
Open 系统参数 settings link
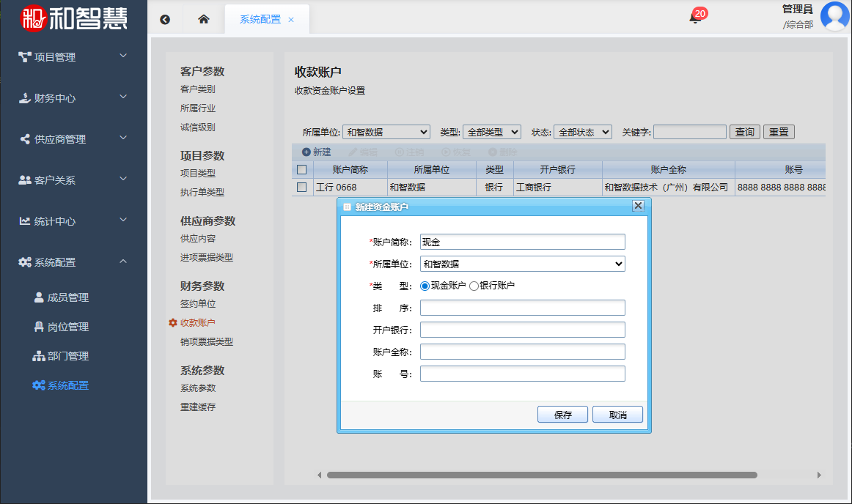(x=198, y=388)
